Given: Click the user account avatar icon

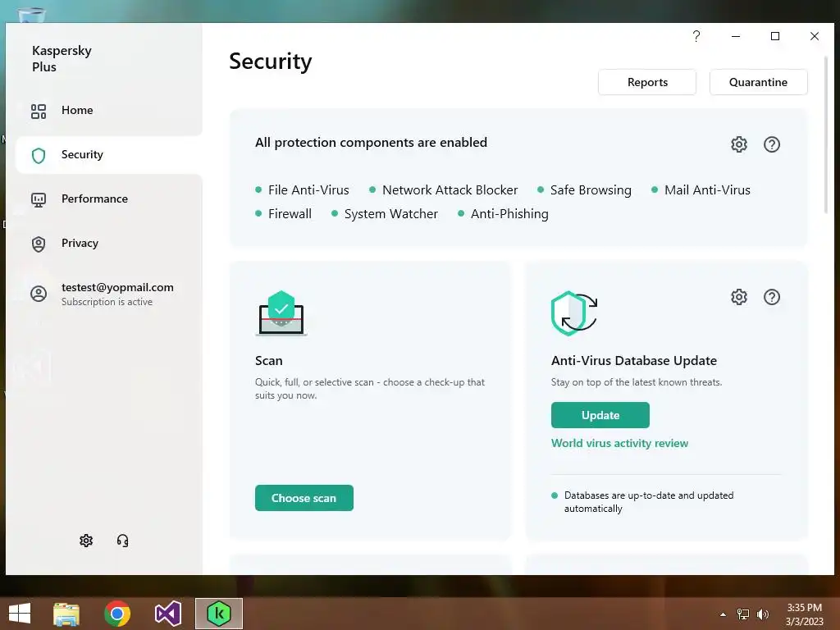Looking at the screenshot, I should click(x=39, y=294).
